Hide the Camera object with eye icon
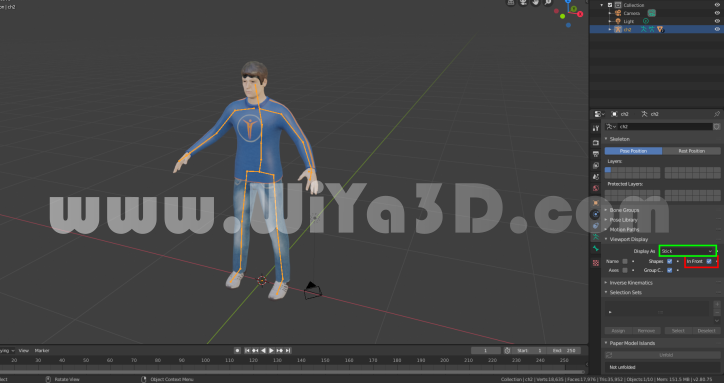 click(x=717, y=13)
